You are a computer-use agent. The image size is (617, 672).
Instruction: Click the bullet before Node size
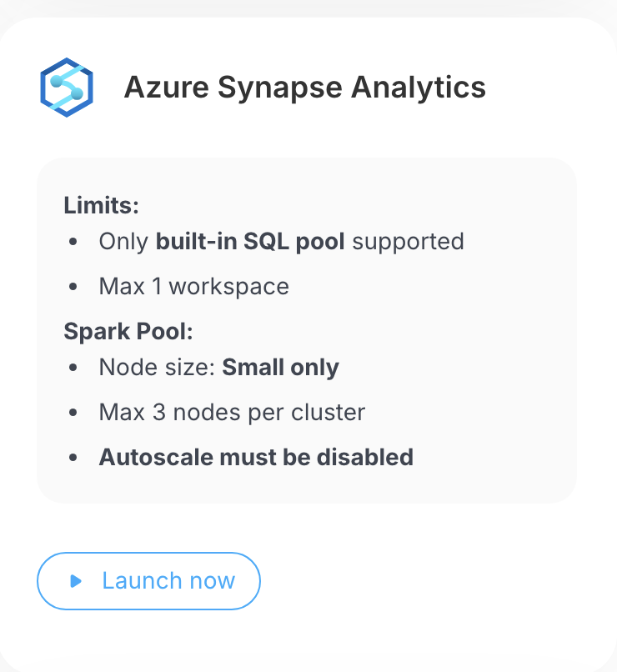tap(73, 368)
